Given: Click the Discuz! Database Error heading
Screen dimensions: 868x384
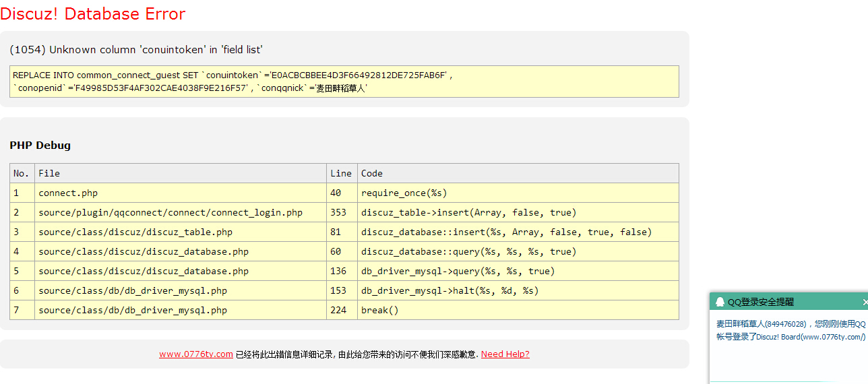Looking at the screenshot, I should (x=93, y=13).
